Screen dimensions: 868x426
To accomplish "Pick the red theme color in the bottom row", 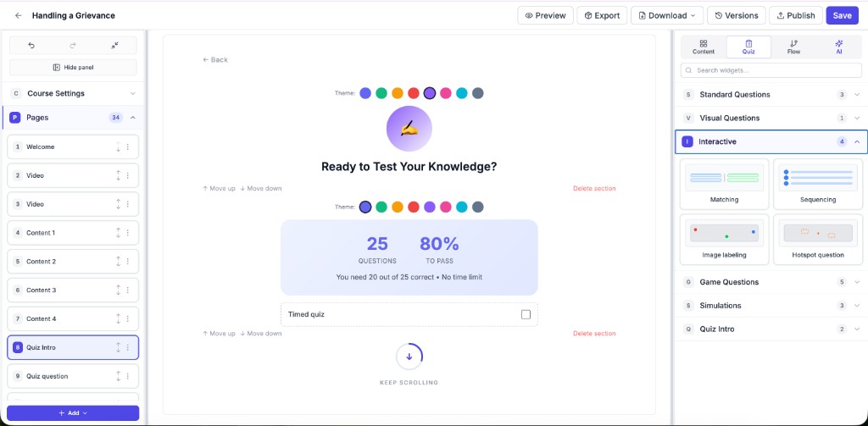I will (414, 207).
